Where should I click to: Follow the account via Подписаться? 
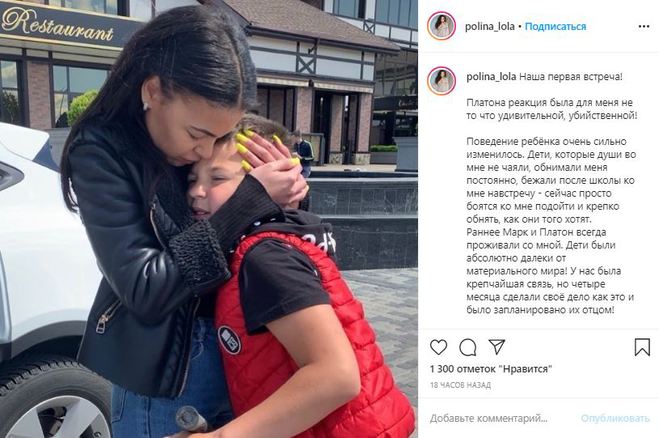coord(555,26)
